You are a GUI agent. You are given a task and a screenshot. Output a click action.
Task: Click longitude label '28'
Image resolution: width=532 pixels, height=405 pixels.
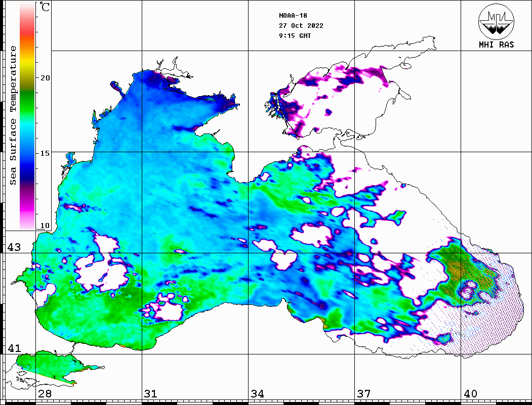tap(45, 393)
